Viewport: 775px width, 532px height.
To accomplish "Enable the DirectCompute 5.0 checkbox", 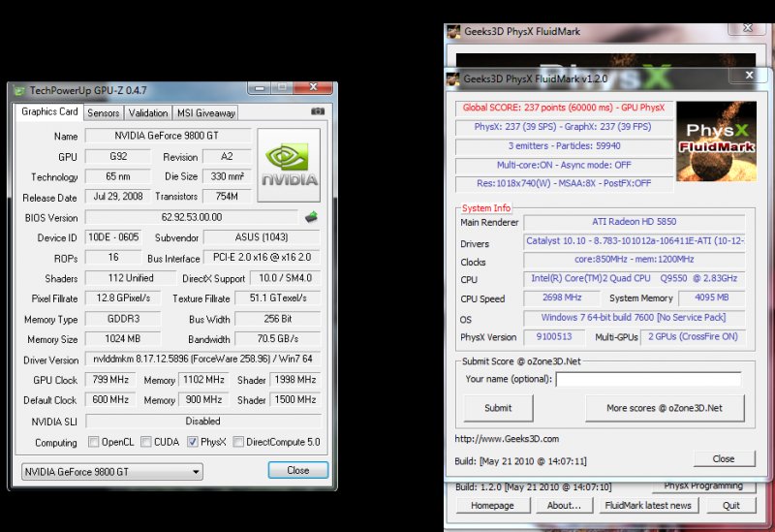I will [238, 442].
